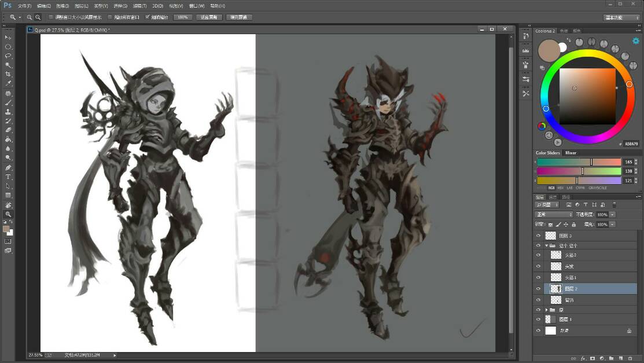This screenshot has width=644, height=363.
Task: Toggle the 细微缩放 scrubby zoom checkbox
Action: pyautogui.click(x=148, y=17)
